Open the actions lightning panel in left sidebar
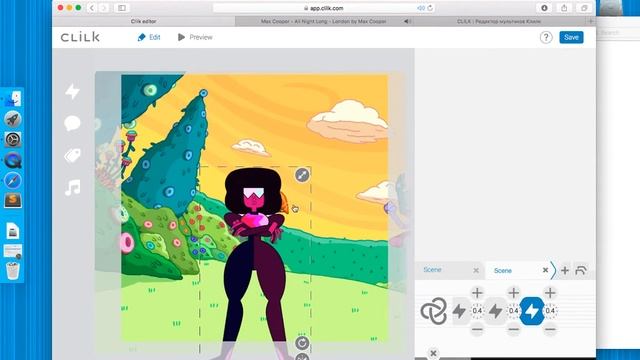Screen dimensions: 640x360 pyautogui.click(x=73, y=91)
